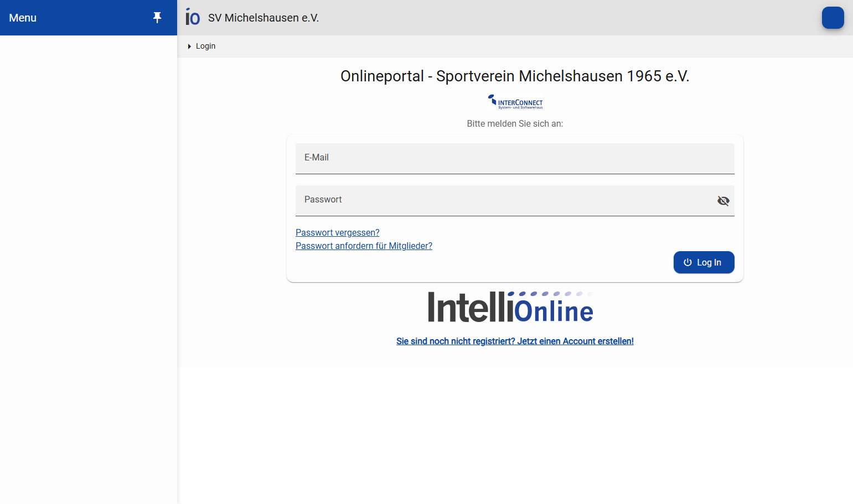Click the InterConnect logo
Viewport: 853px width, 504px height.
pos(515,102)
